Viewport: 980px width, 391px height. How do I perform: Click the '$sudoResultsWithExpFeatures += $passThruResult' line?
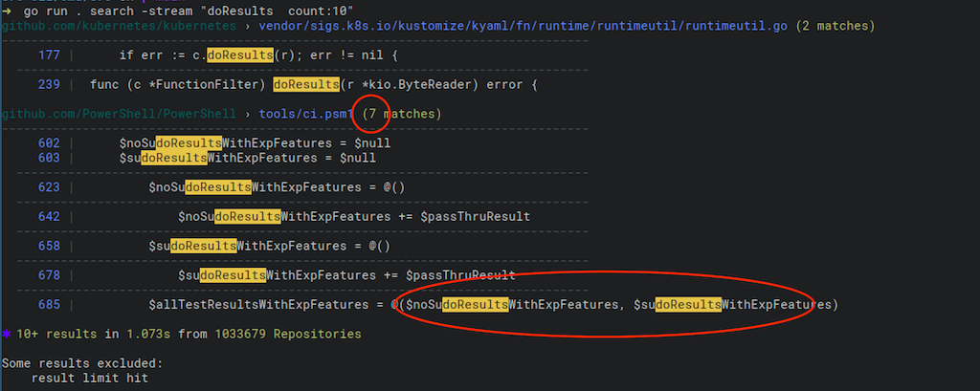click(x=346, y=275)
